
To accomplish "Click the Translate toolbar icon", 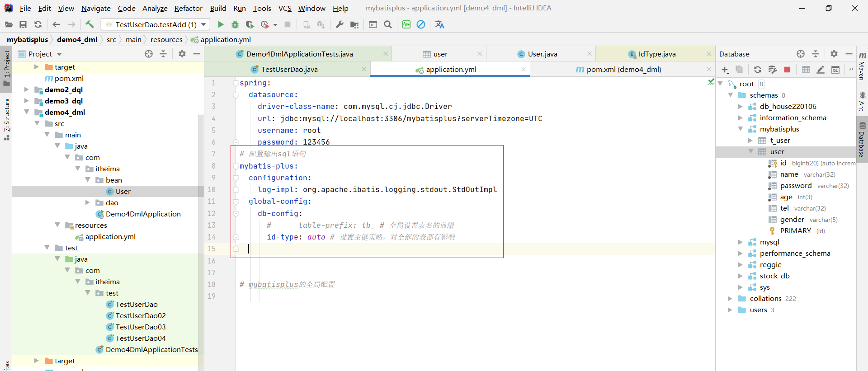I will (439, 24).
